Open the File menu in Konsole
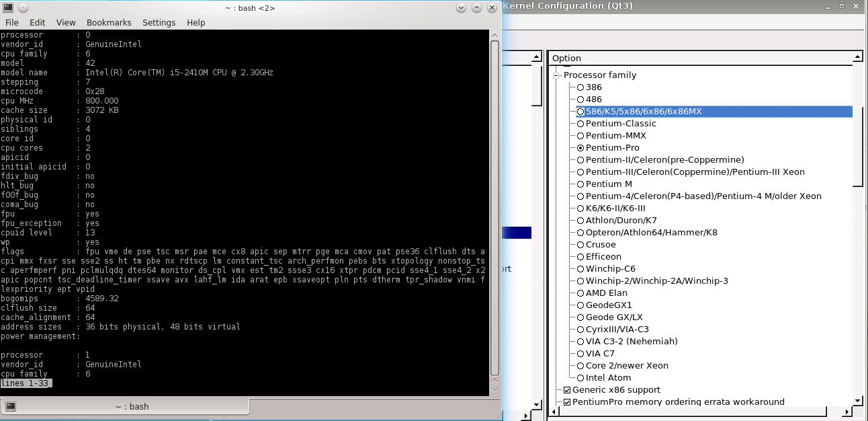 coord(12,22)
